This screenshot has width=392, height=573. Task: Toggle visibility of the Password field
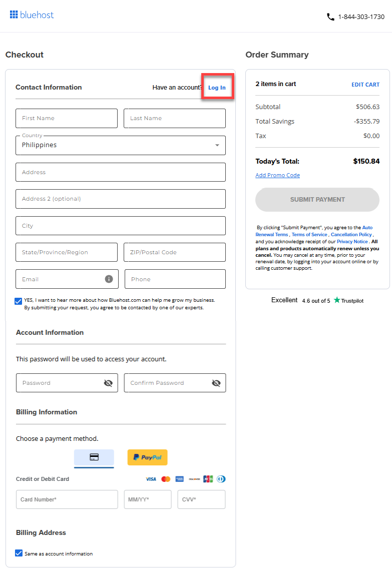108,383
